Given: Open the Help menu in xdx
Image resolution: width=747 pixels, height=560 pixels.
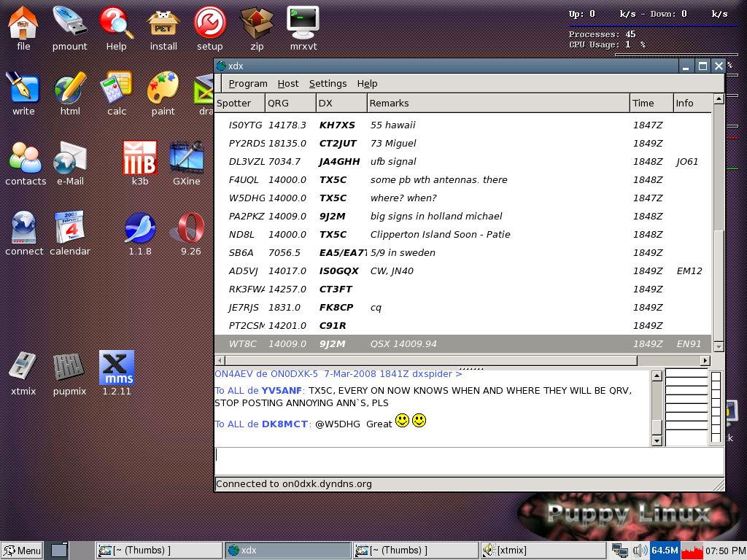Looking at the screenshot, I should (x=368, y=84).
